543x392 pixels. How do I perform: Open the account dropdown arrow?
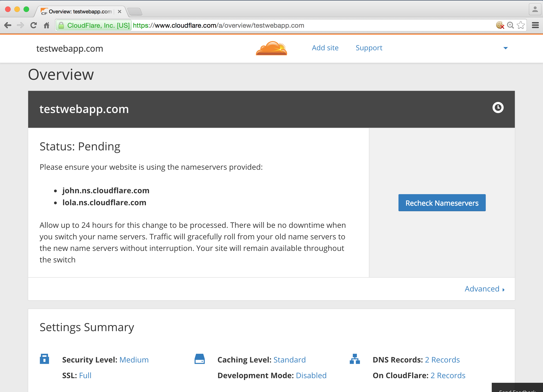coord(505,48)
